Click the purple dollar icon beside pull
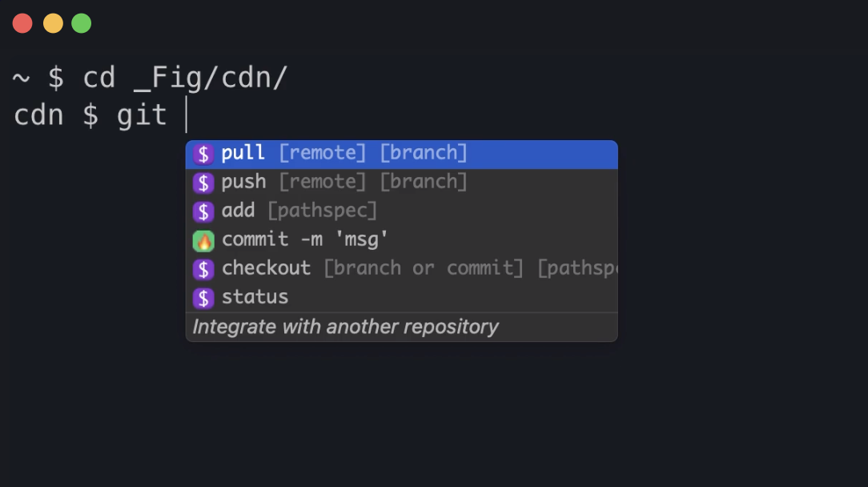This screenshot has height=487, width=868. (x=203, y=154)
